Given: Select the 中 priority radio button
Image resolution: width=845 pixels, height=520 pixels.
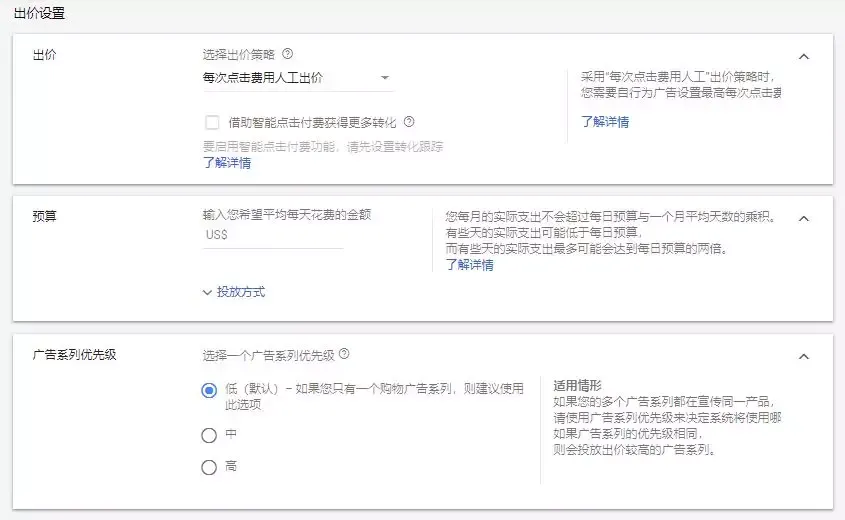Looking at the screenshot, I should click(x=209, y=435).
